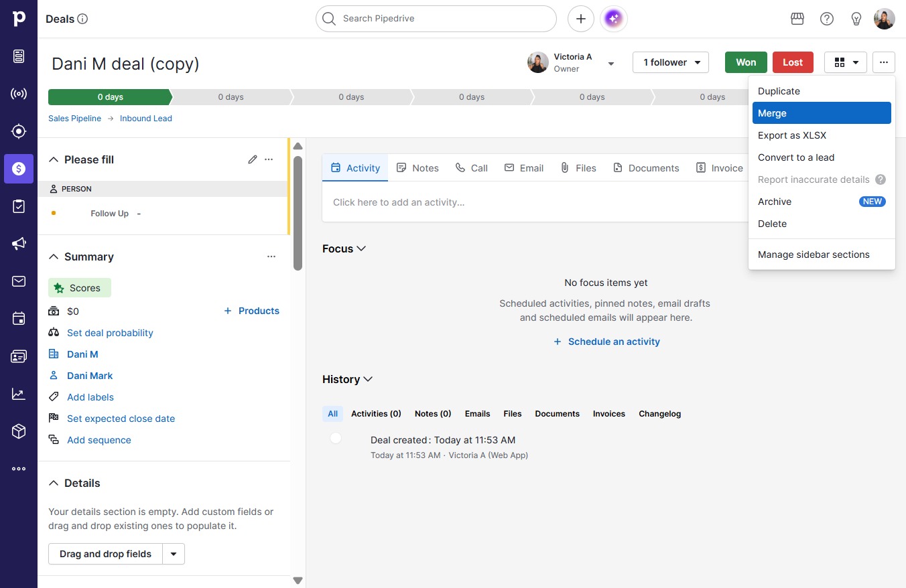Open the Sales Pipeline breadcrumb link
The height and width of the screenshot is (588, 906).
coord(74,119)
